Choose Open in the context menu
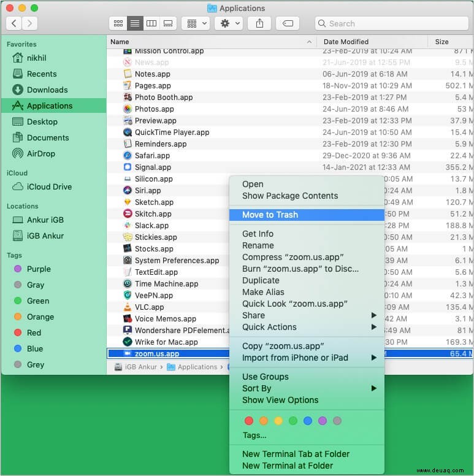This screenshot has height=476, width=474. [x=307, y=184]
